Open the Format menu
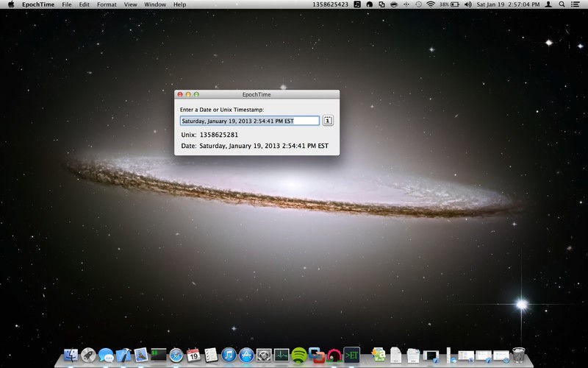588x368 pixels. 107,4
